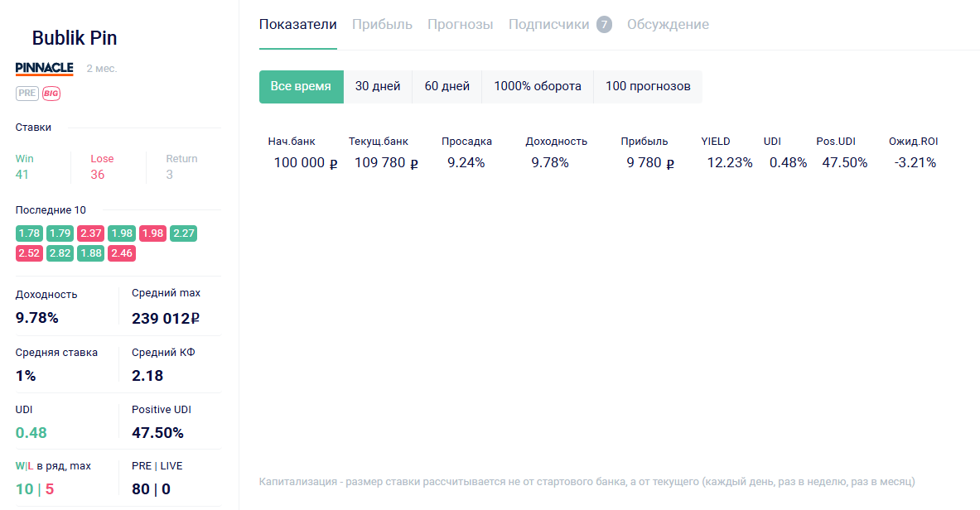Click the first recent bet chip 1.78
Screen dimensions: 980x510
point(29,233)
